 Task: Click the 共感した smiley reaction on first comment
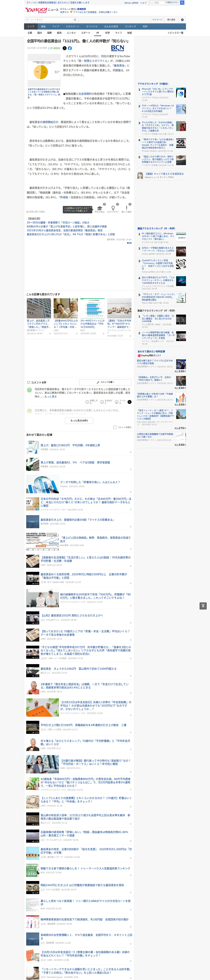[87, 402]
